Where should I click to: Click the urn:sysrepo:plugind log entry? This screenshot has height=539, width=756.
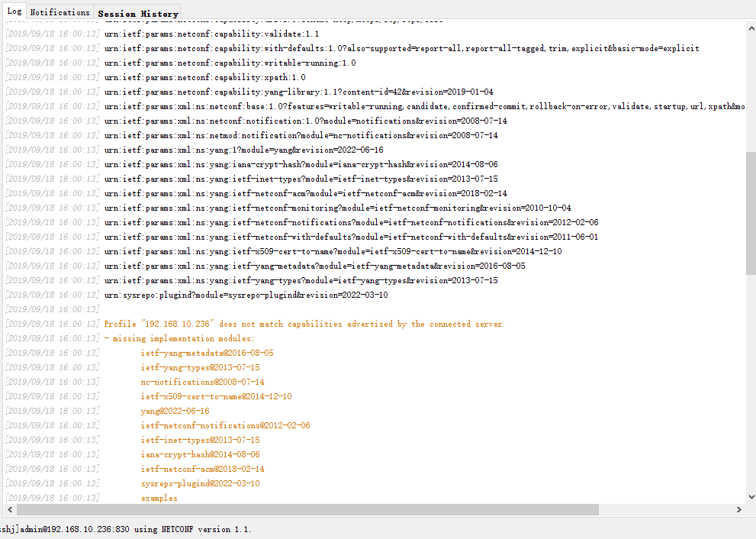(236, 295)
